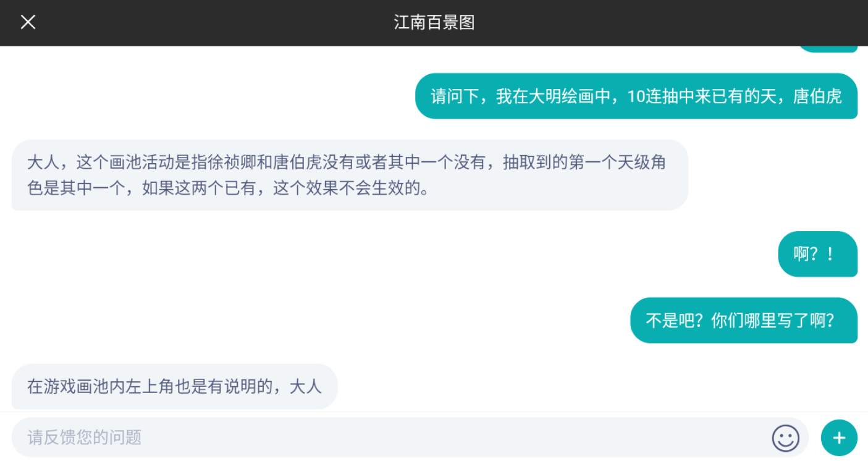868x461 pixels.
Task: Focus the 请反馈您的问题 input field
Action: [x=389, y=438]
